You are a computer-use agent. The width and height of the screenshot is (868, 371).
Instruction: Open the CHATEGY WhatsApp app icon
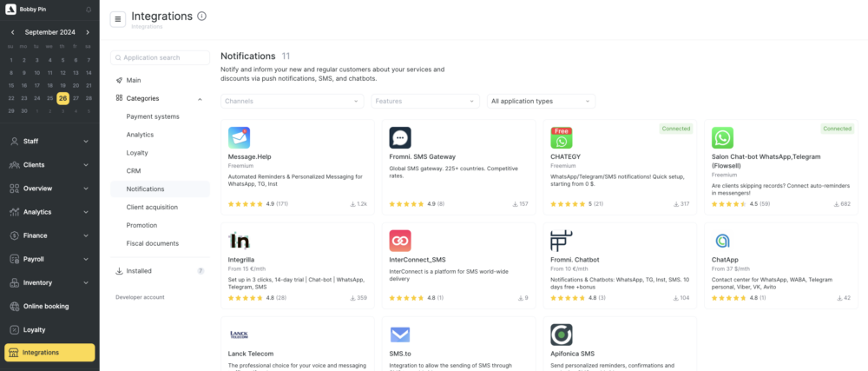coord(562,138)
